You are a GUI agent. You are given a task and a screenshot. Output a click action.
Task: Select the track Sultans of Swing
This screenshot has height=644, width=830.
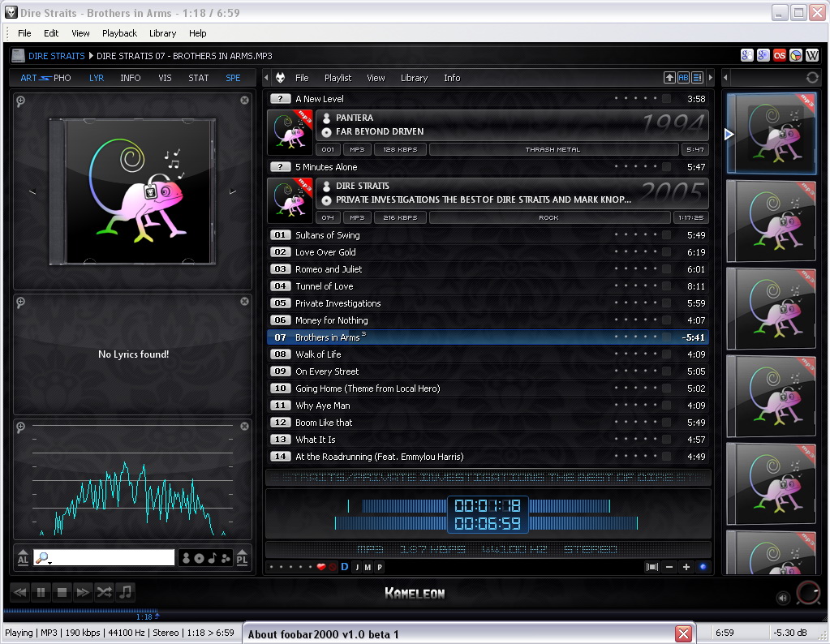(327, 235)
